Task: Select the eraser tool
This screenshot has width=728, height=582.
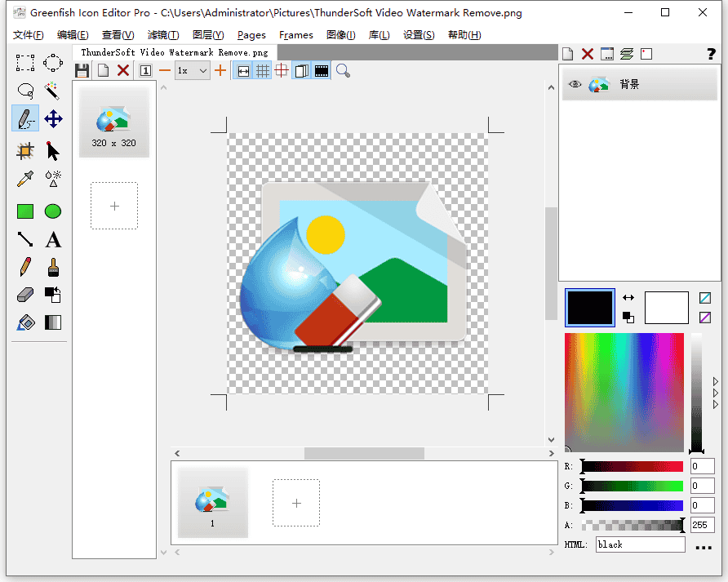Action: coord(25,295)
